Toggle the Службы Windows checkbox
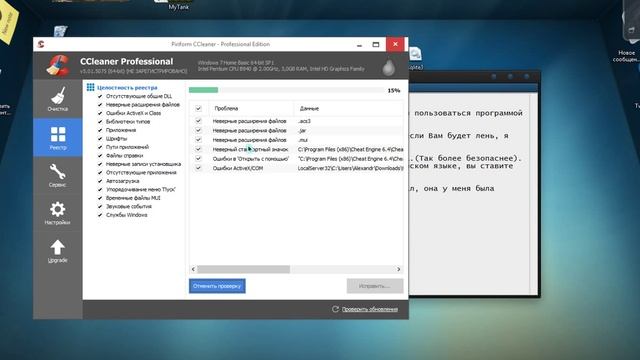640x360 pixels. [x=100, y=215]
